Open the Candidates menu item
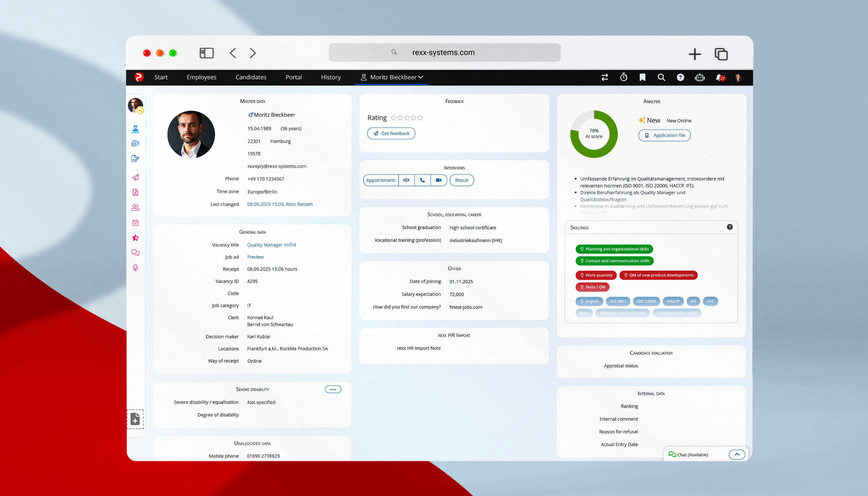 [251, 77]
